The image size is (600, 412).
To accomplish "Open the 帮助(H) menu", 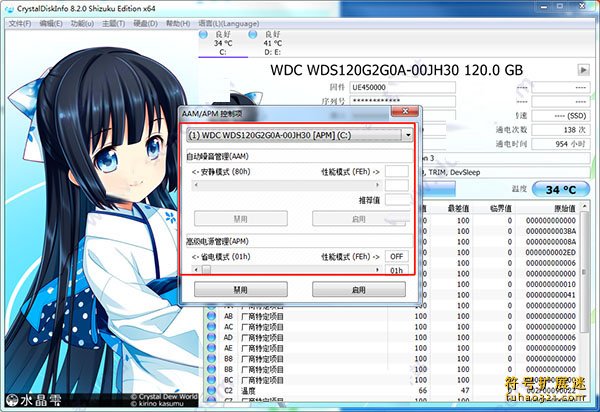I will (178, 24).
